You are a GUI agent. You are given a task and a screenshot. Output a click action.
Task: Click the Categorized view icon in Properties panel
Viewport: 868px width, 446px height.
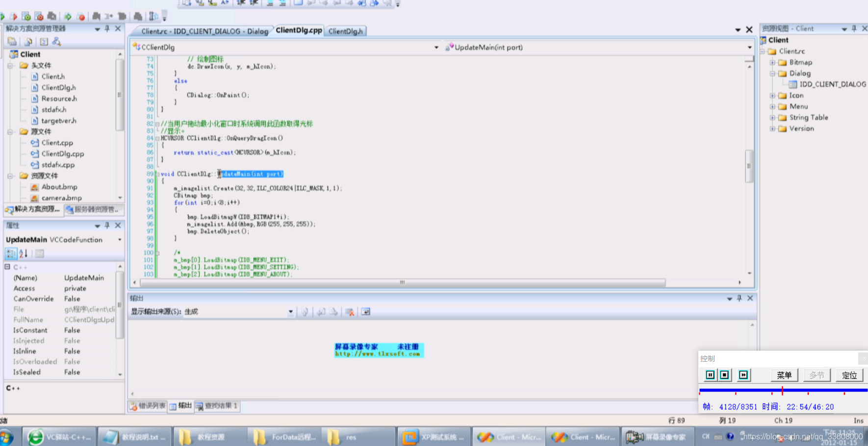(x=11, y=253)
